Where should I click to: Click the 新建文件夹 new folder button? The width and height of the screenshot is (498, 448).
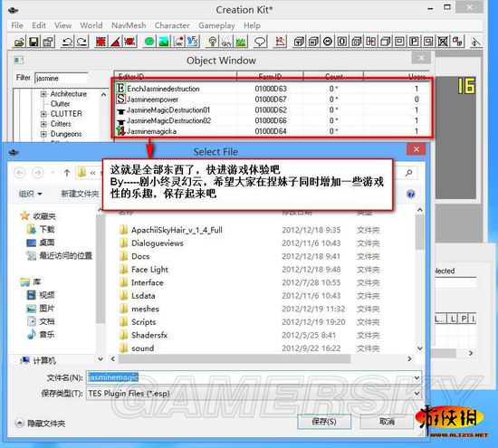80,194
